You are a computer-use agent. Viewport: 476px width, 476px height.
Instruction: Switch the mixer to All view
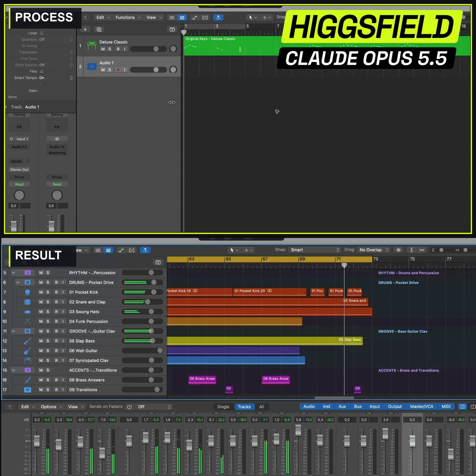pyautogui.click(x=261, y=407)
